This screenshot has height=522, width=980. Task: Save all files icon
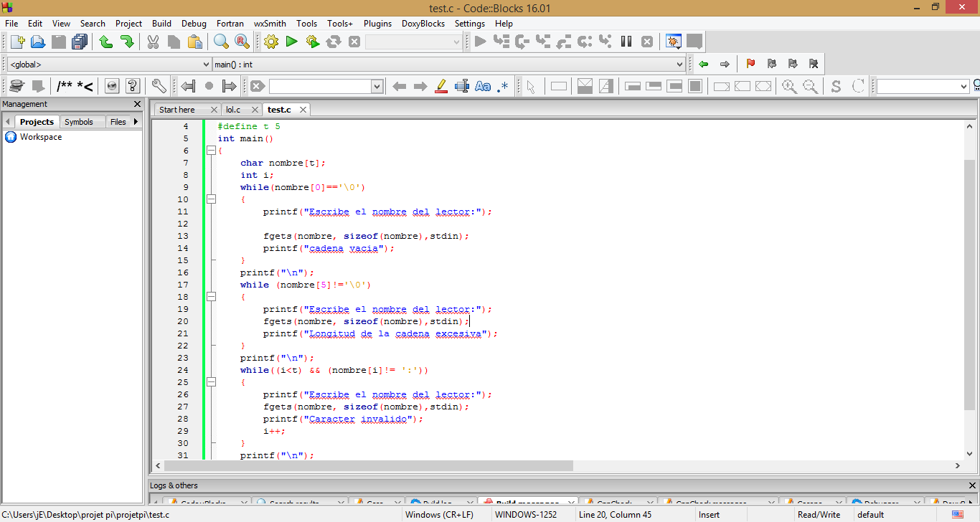(80, 42)
